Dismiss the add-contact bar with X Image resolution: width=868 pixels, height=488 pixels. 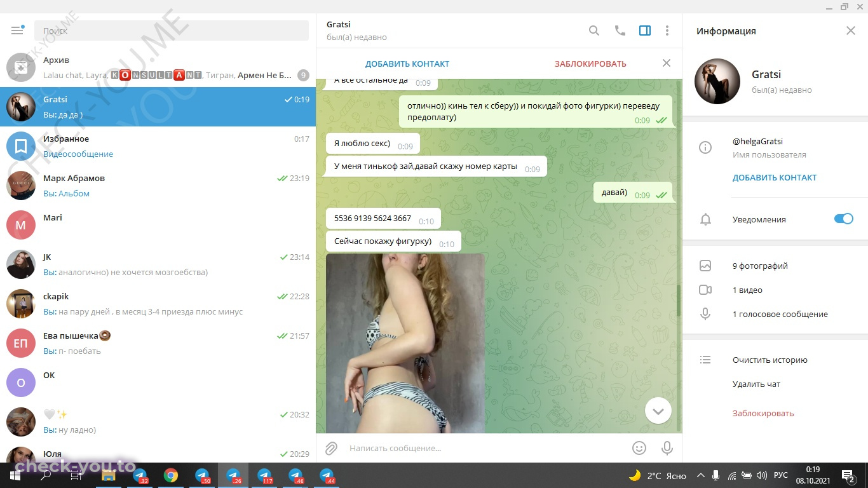(x=667, y=63)
